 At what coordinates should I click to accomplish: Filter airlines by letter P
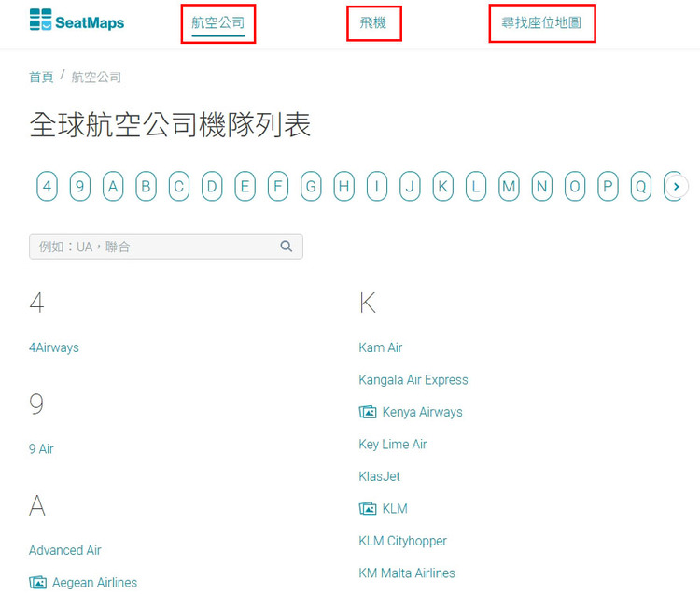608,186
